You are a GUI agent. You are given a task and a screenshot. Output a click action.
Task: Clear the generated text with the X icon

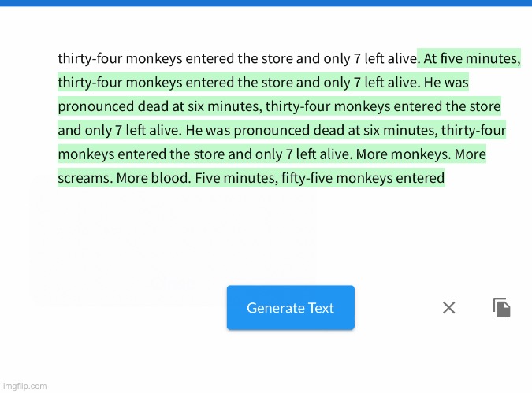tap(448, 308)
